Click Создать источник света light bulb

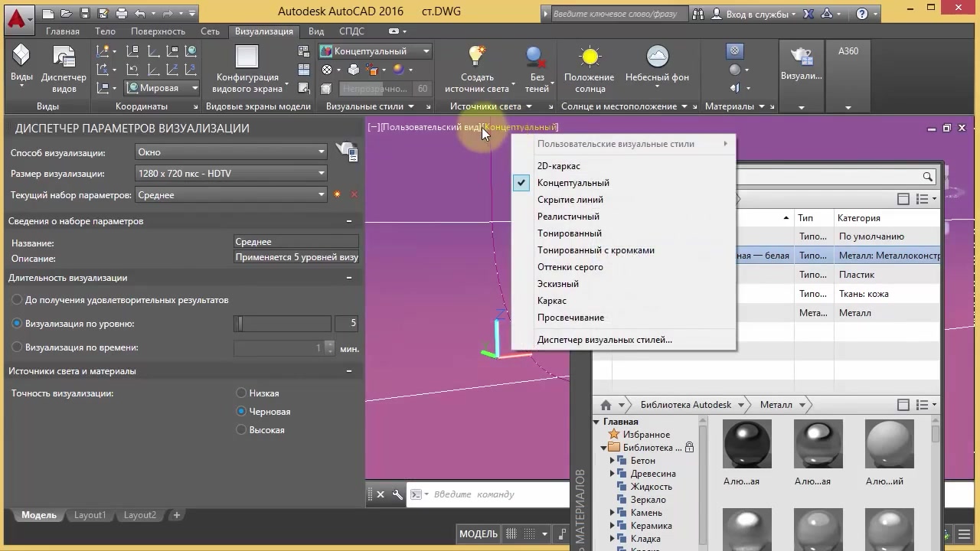[477, 68]
